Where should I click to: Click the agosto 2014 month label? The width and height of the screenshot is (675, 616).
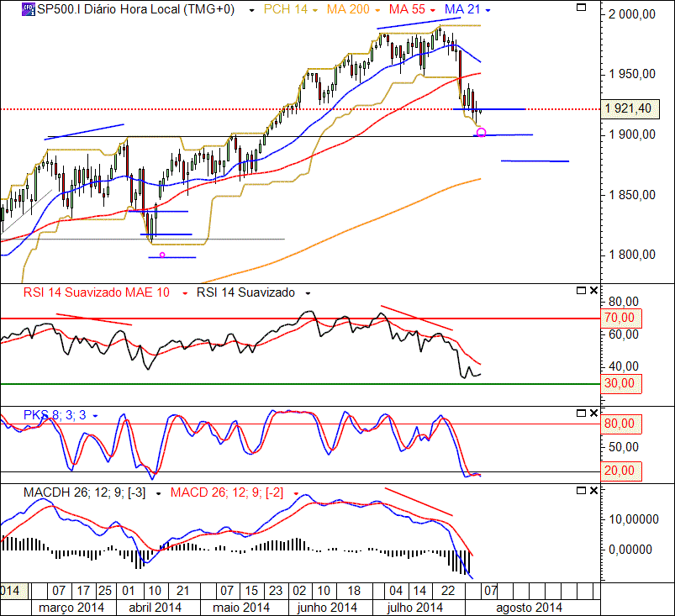529,608
